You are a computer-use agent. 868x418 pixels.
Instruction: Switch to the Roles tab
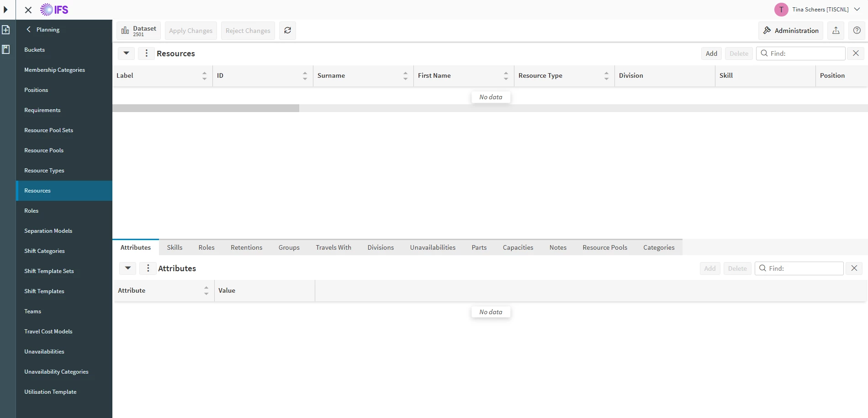206,247
